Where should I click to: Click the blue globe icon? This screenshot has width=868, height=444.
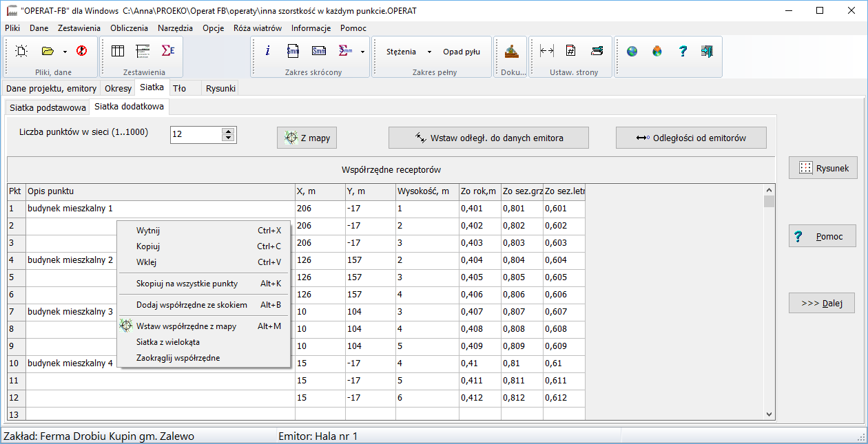click(632, 51)
